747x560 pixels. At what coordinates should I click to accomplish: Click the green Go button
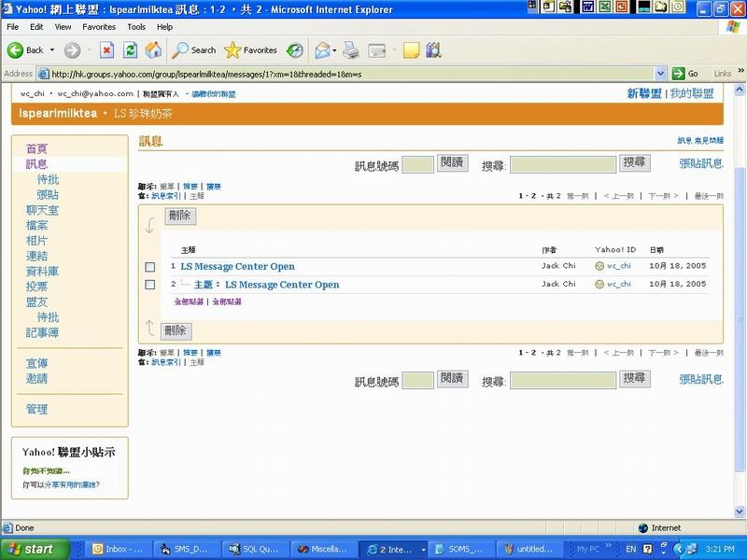click(x=685, y=74)
